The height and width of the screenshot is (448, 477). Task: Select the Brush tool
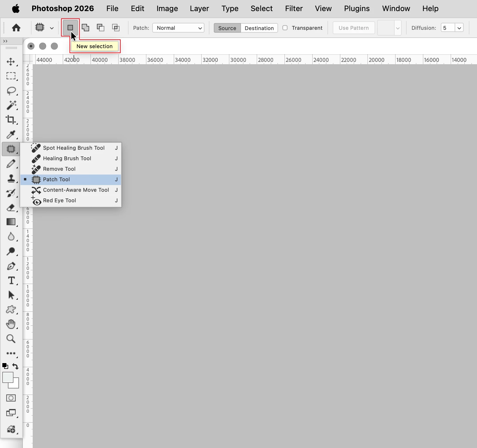tap(11, 164)
